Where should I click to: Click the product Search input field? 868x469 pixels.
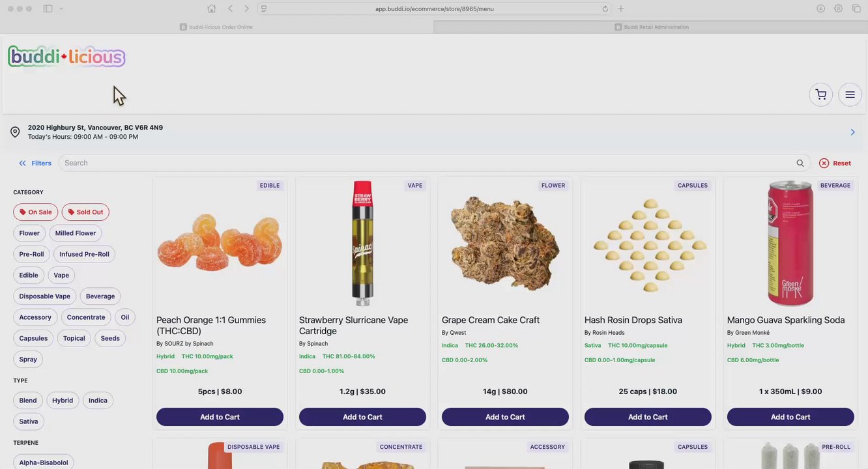tap(427, 163)
